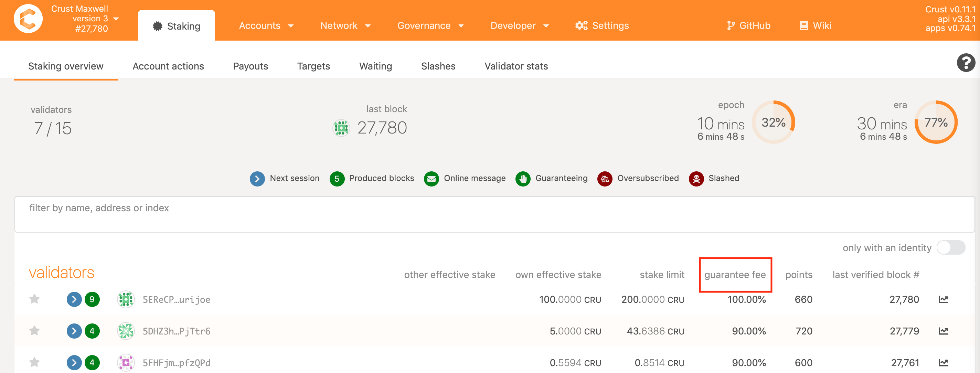
Task: Toggle only with an identity switch
Action: [950, 248]
